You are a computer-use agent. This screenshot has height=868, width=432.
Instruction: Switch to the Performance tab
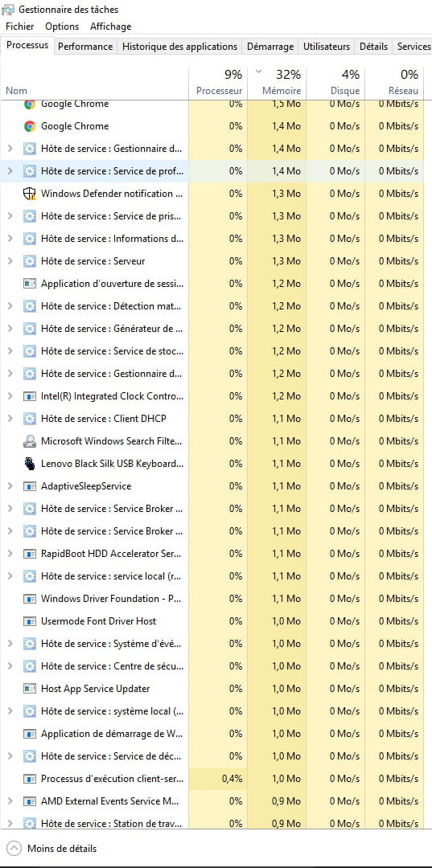pyautogui.click(x=85, y=47)
